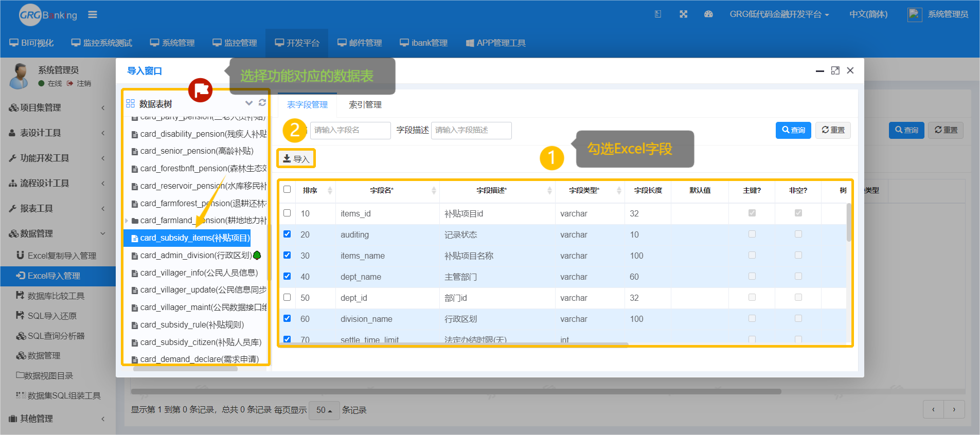Click the logout icon in sidebar profile

coord(70,83)
